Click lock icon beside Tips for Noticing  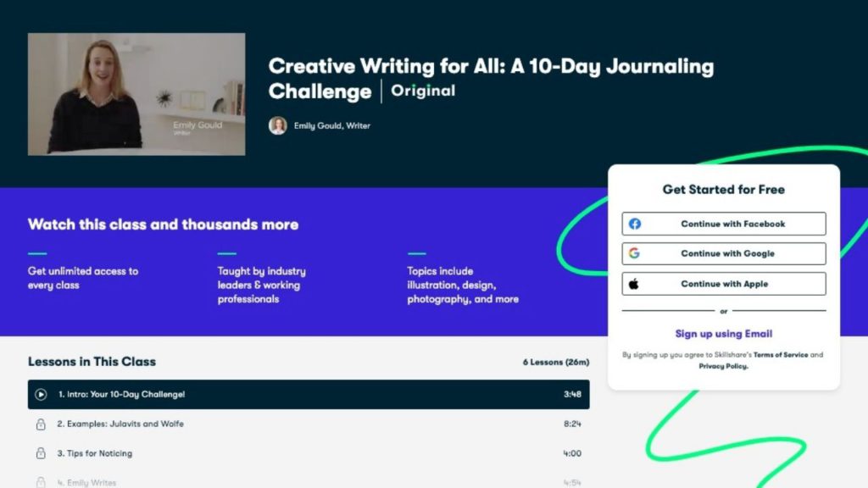[41, 453]
